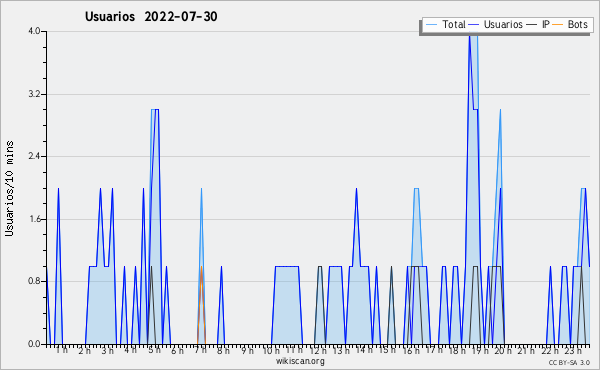The image size is (600, 370).
Task: Click the '18 h' x-axis label
Action: 457,350
